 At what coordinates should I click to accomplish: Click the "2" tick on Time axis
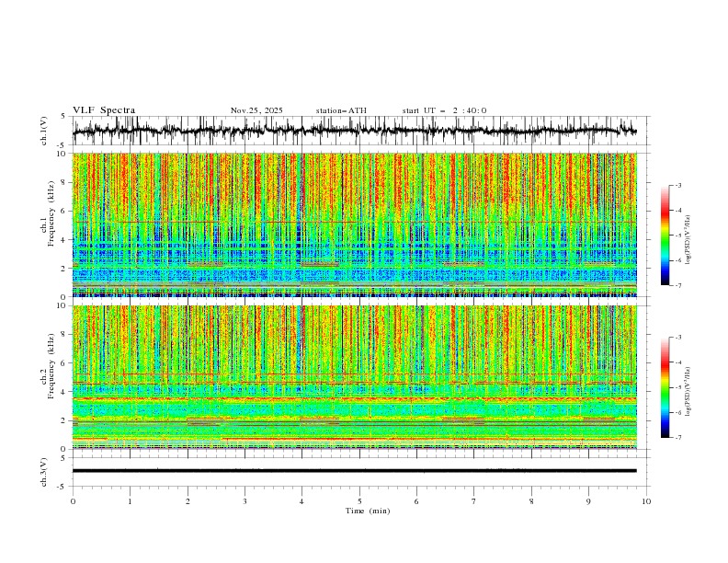click(188, 501)
